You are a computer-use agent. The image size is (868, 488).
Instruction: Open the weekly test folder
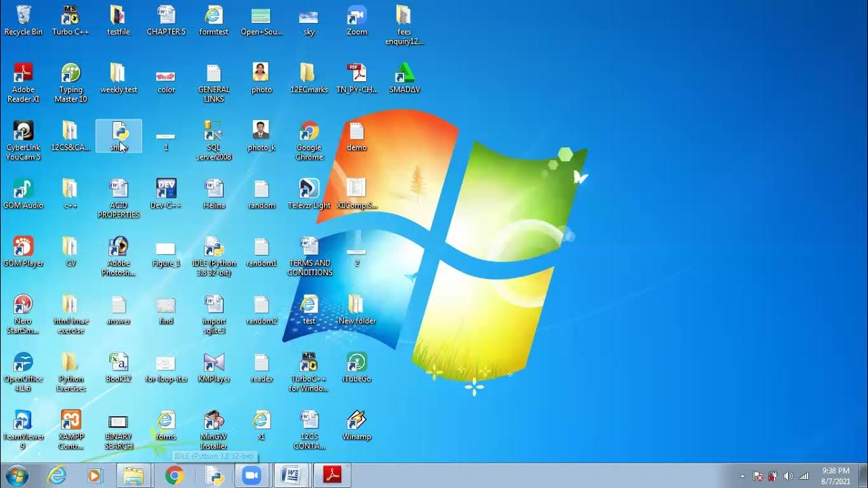[119, 78]
